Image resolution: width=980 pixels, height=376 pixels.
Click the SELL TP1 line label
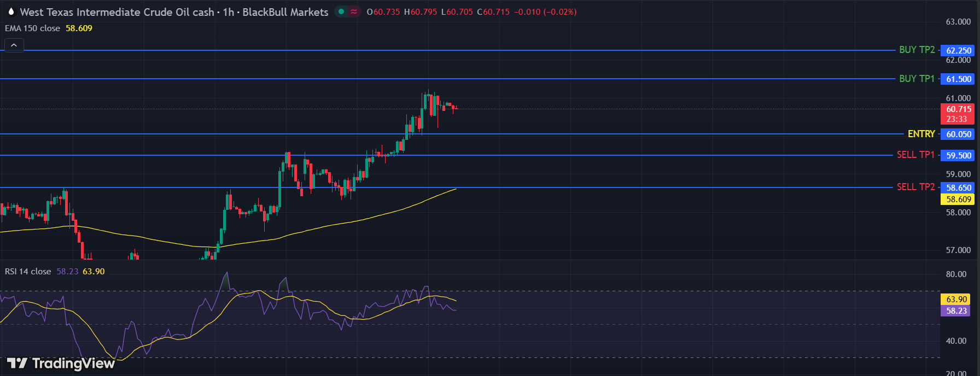[x=915, y=155]
